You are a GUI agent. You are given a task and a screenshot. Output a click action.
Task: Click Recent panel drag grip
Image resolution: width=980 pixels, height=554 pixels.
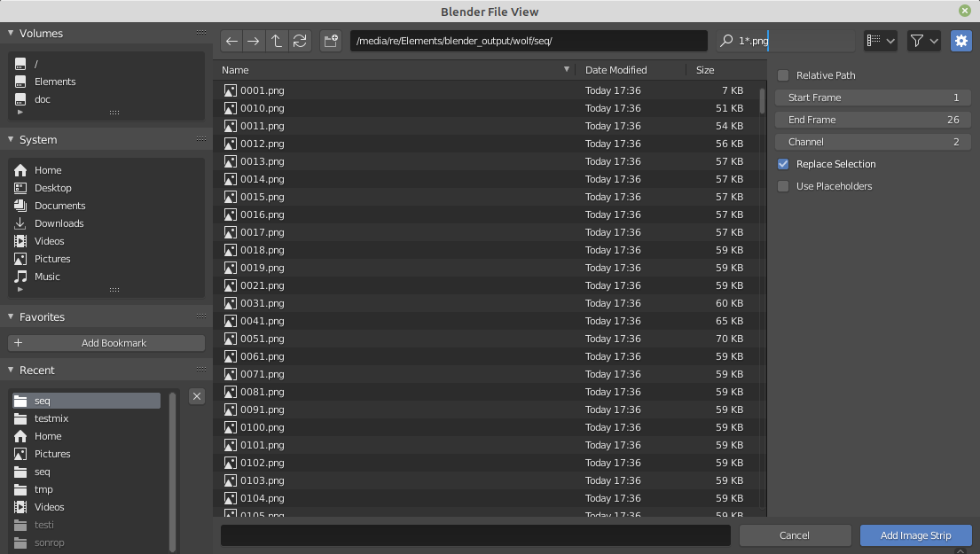(201, 369)
